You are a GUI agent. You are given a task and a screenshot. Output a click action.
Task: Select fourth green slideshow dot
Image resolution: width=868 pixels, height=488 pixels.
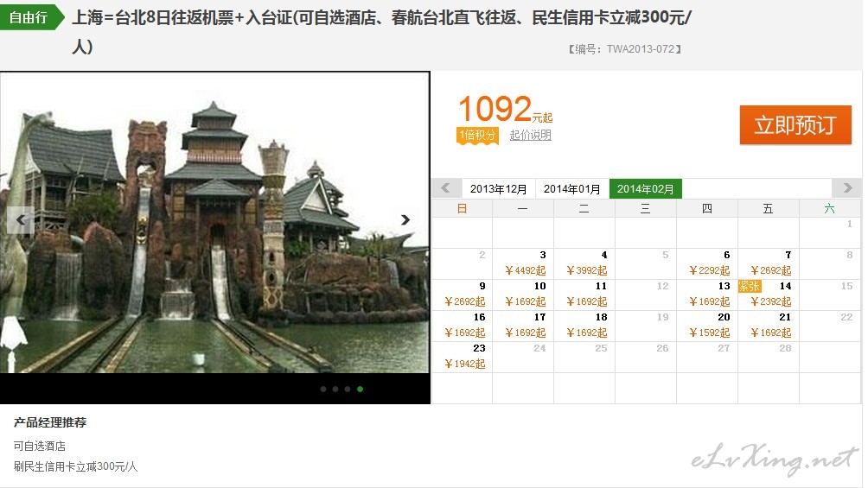coord(360,389)
